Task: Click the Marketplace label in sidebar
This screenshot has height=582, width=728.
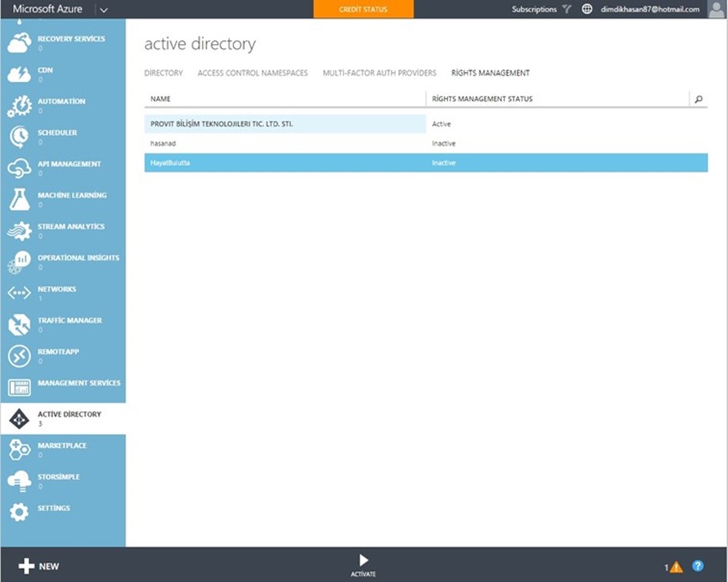Action: tap(62, 446)
